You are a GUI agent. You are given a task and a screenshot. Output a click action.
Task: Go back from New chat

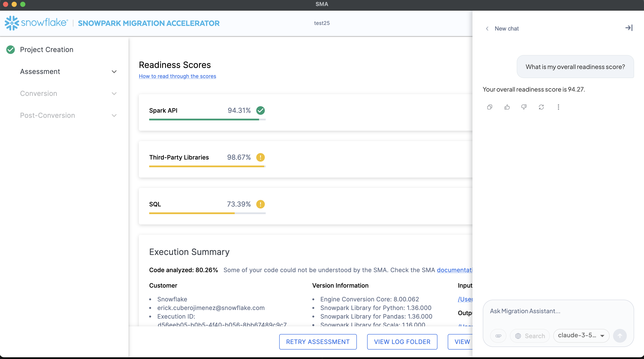[x=487, y=29]
